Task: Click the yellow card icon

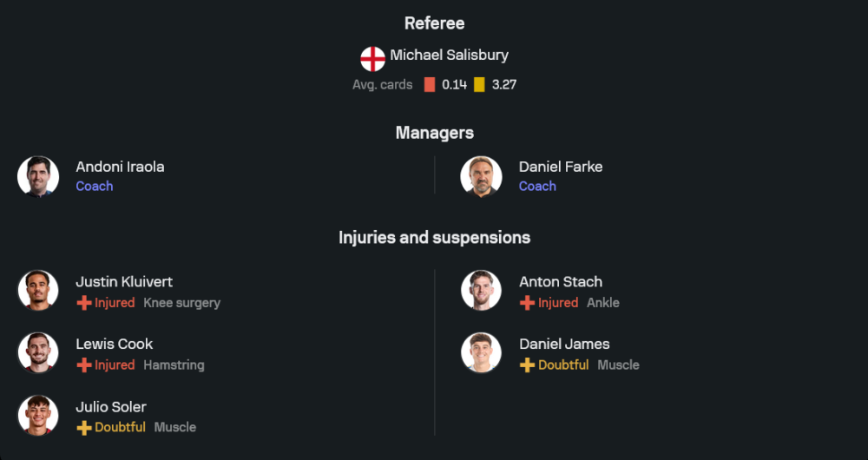Action: [479, 85]
